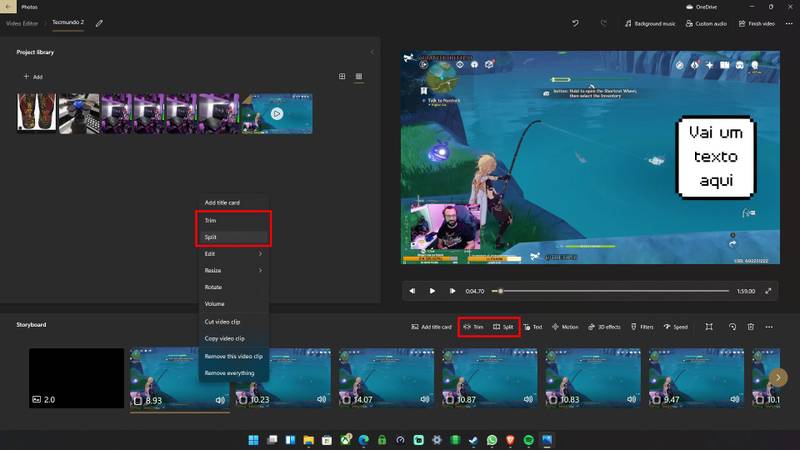Tick the checkbox on the 8.93 clip
The width and height of the screenshot is (800, 450).
click(x=138, y=401)
